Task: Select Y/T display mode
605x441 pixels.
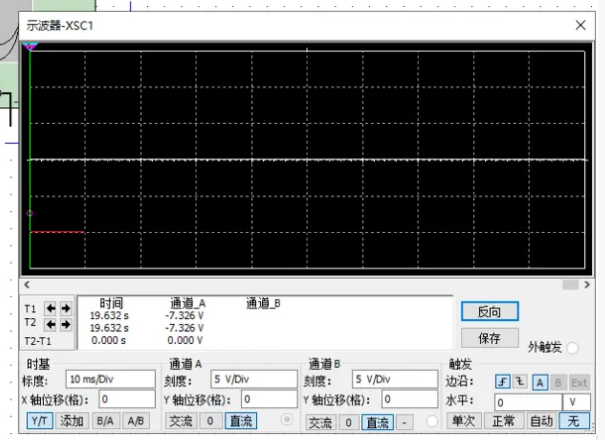Action: coord(40,421)
